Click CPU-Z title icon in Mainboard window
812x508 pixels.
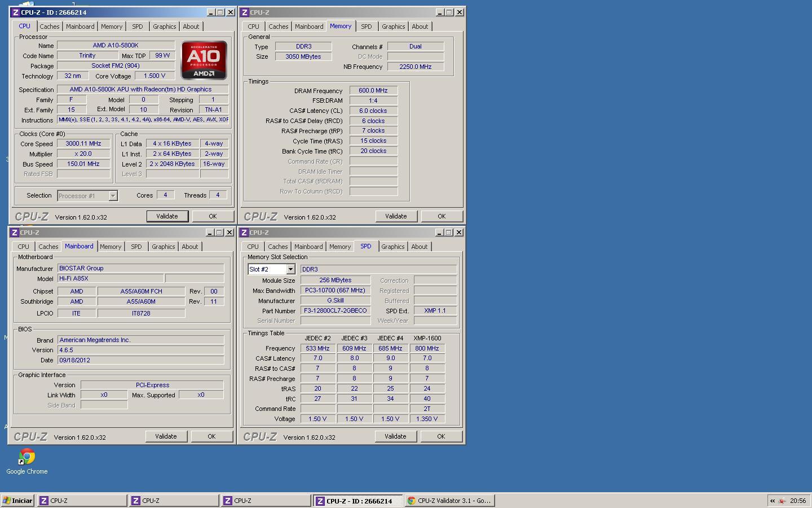pyautogui.click(x=15, y=233)
